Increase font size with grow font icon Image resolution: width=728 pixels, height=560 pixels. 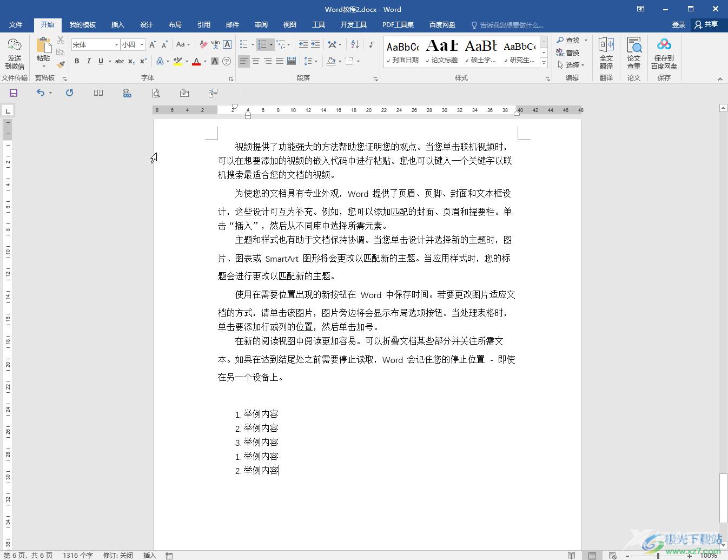[x=153, y=44]
